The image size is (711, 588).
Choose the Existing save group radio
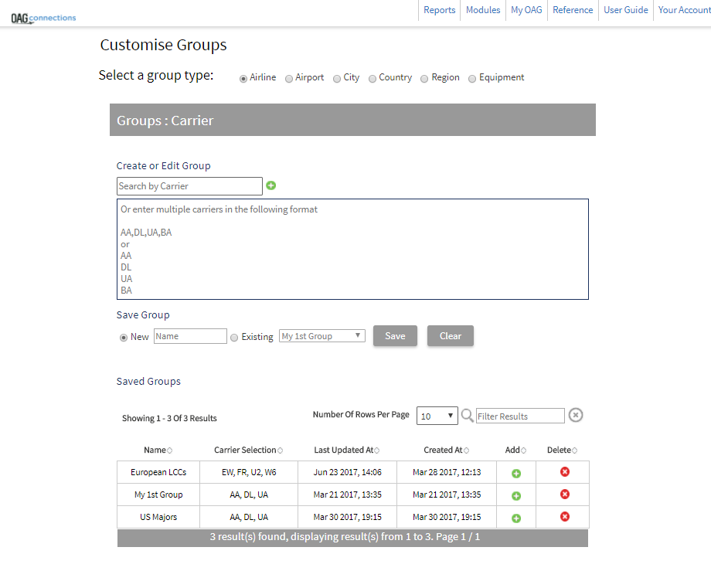234,338
